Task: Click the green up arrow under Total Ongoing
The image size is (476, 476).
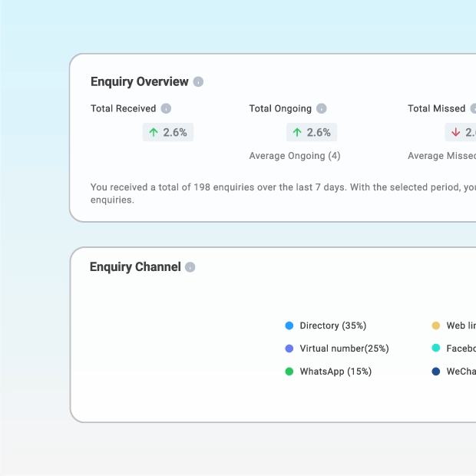Action: (297, 132)
